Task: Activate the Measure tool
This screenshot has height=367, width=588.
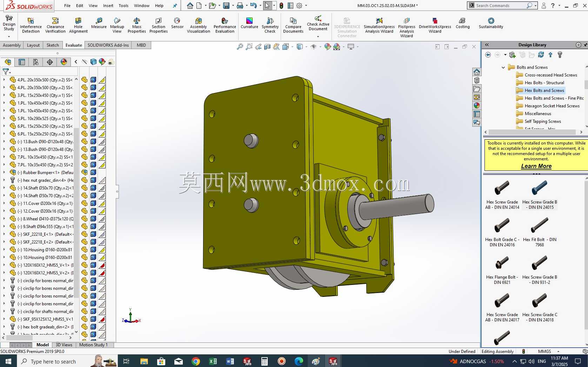Action: tap(99, 23)
